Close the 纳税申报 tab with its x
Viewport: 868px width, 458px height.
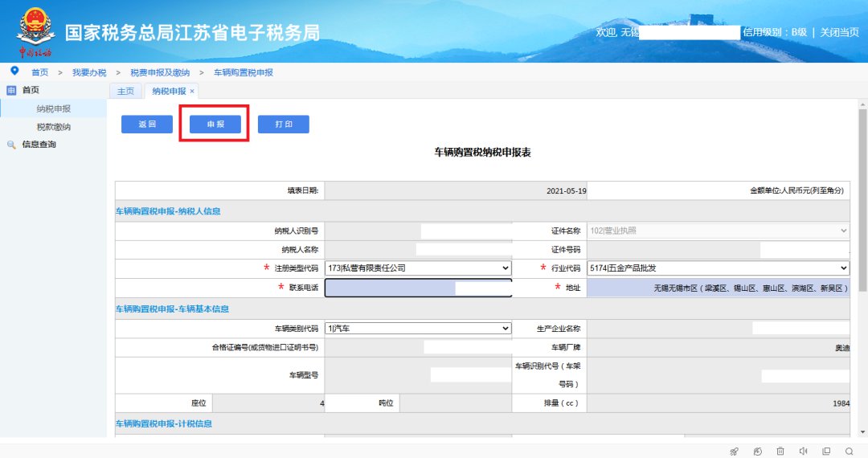[192, 92]
